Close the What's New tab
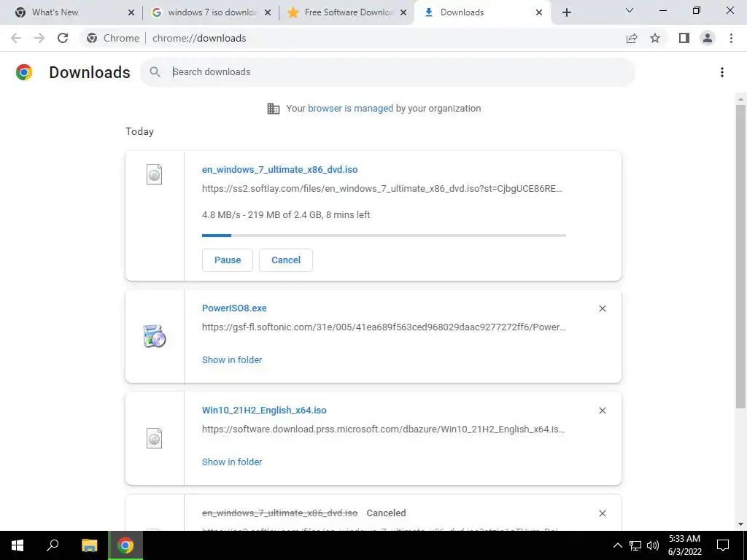This screenshot has height=560, width=747. point(131,12)
